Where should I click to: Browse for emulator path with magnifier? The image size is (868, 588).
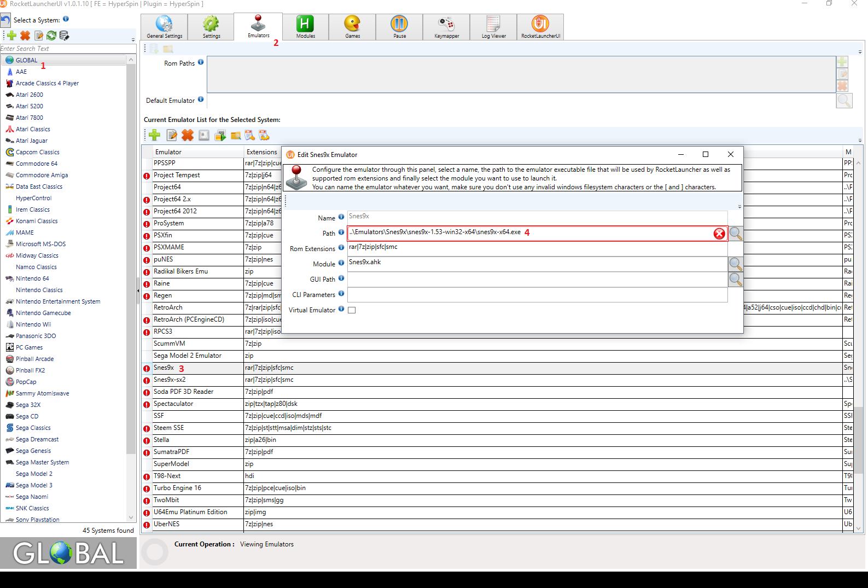[736, 234]
